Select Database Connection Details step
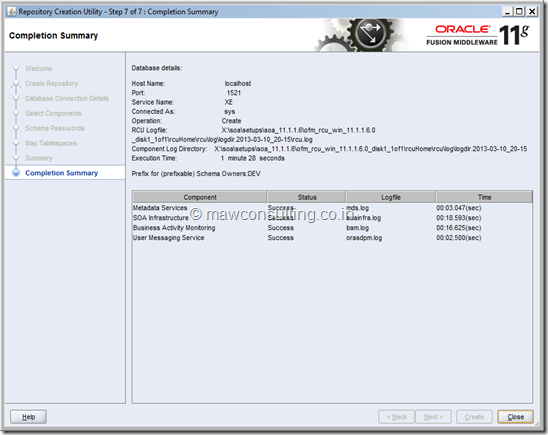 67,99
